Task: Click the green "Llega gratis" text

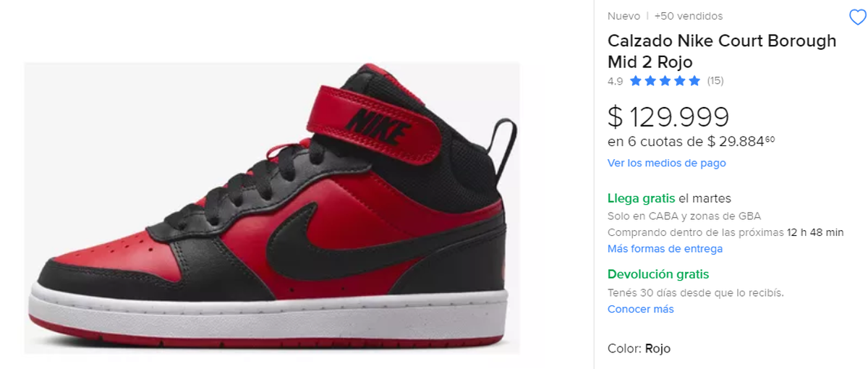Action: (642, 198)
